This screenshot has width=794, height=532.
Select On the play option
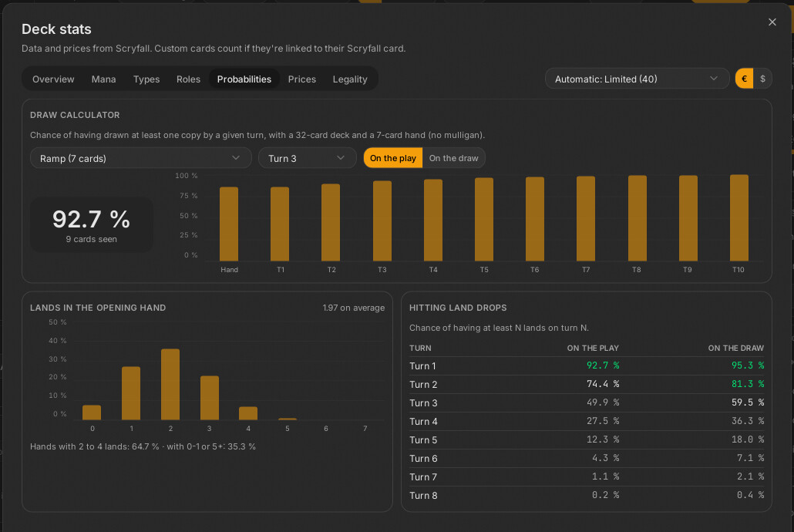[x=393, y=158]
